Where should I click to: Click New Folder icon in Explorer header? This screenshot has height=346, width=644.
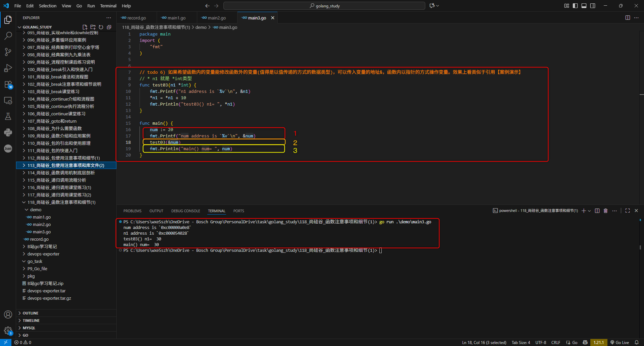(x=93, y=27)
